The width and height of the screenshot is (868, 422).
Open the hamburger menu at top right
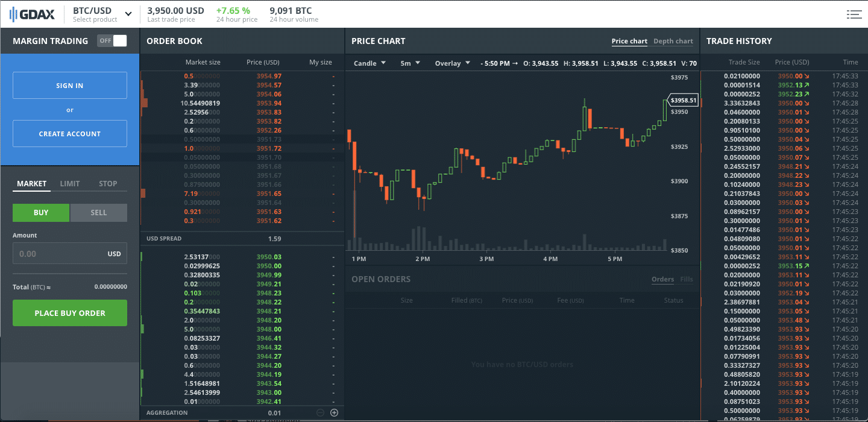click(x=854, y=14)
